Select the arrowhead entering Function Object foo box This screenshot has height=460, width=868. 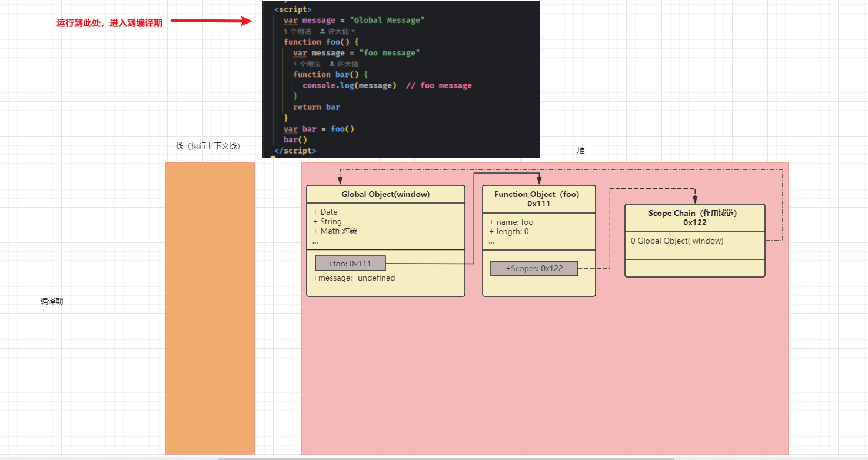coord(539,181)
